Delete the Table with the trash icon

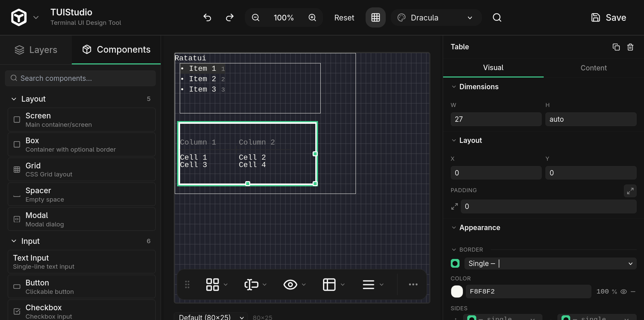coord(630,47)
